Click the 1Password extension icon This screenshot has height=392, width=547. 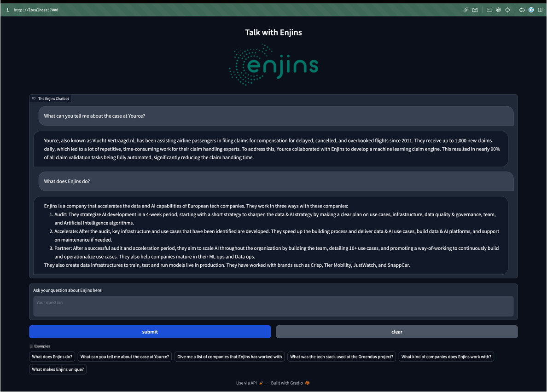(x=531, y=10)
